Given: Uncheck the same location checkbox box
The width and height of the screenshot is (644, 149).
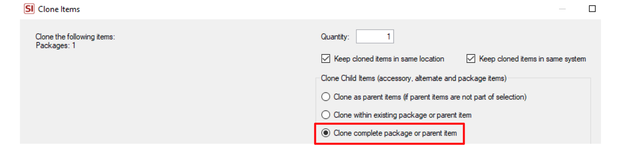Looking at the screenshot, I should pyautogui.click(x=326, y=59).
